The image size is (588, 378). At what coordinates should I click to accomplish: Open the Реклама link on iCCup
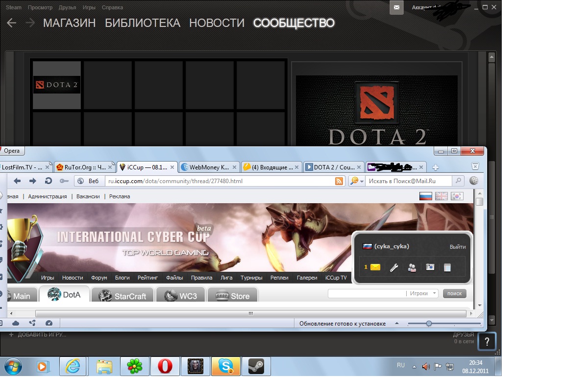tap(120, 196)
